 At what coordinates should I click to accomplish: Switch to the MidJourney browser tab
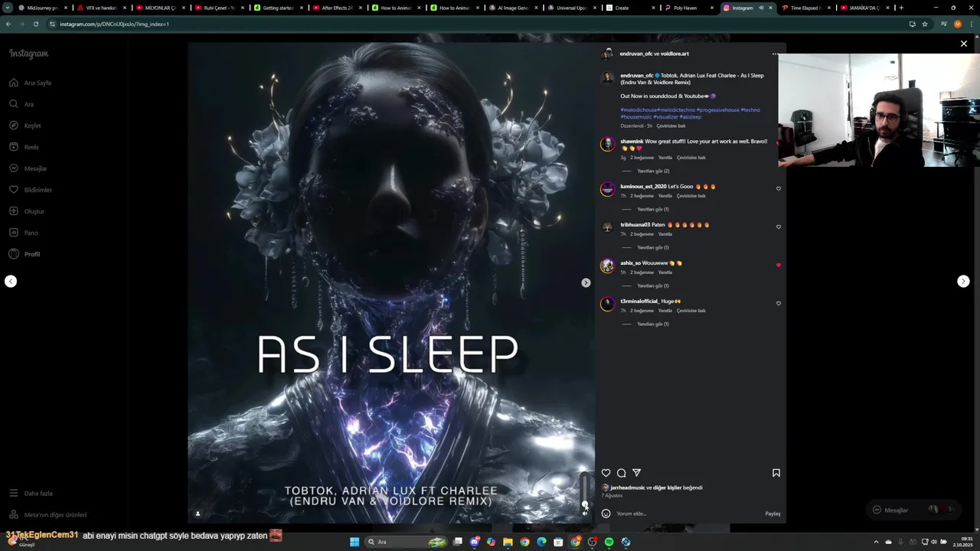point(43,8)
